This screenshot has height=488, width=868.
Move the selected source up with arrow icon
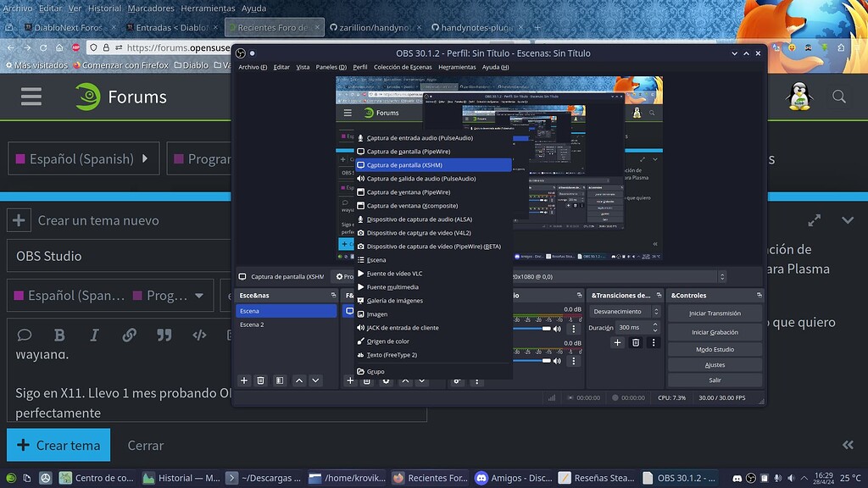[x=405, y=380]
